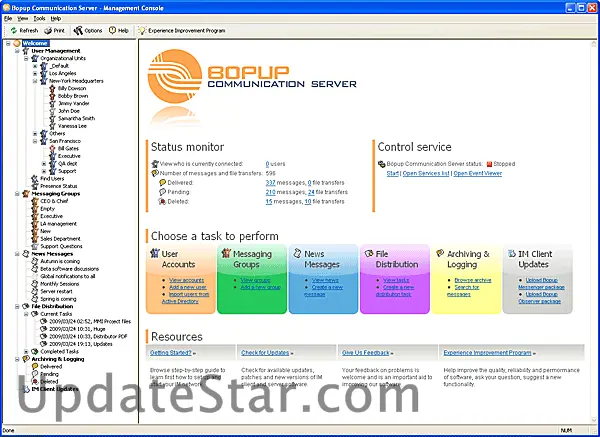Click the File Distribution tree icon

[26, 307]
